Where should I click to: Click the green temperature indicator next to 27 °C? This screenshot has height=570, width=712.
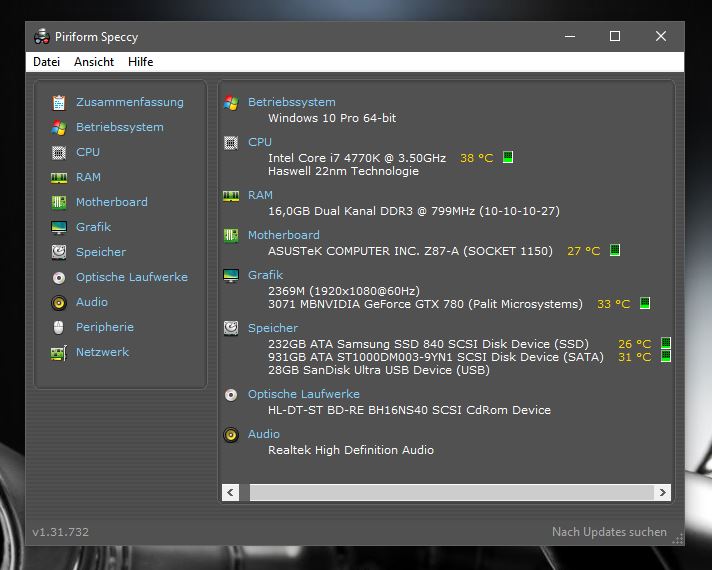pyautogui.click(x=615, y=250)
